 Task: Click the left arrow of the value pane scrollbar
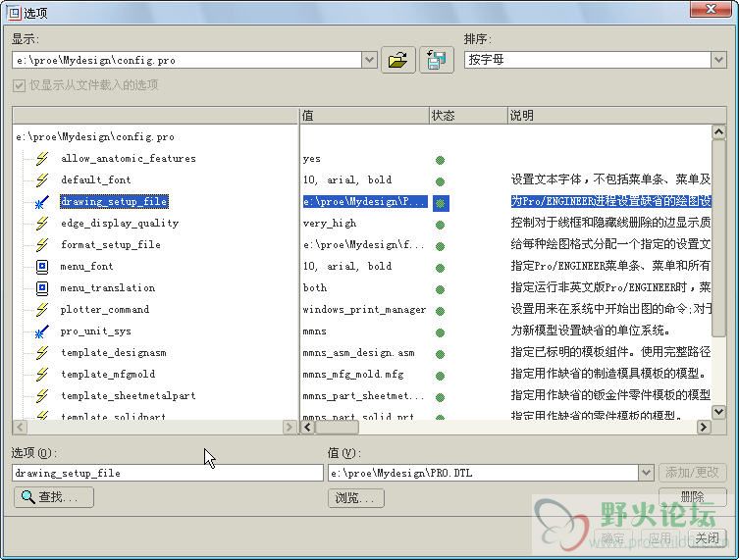point(308,428)
